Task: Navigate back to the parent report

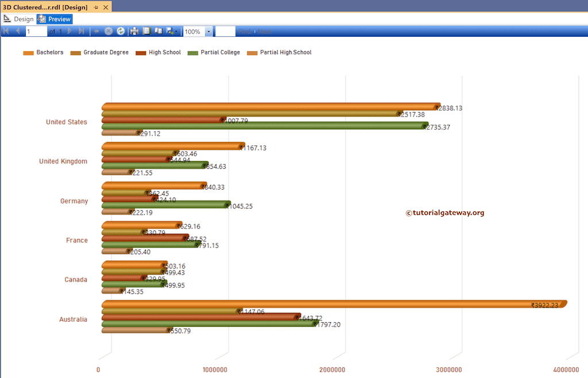Action: click(x=96, y=31)
